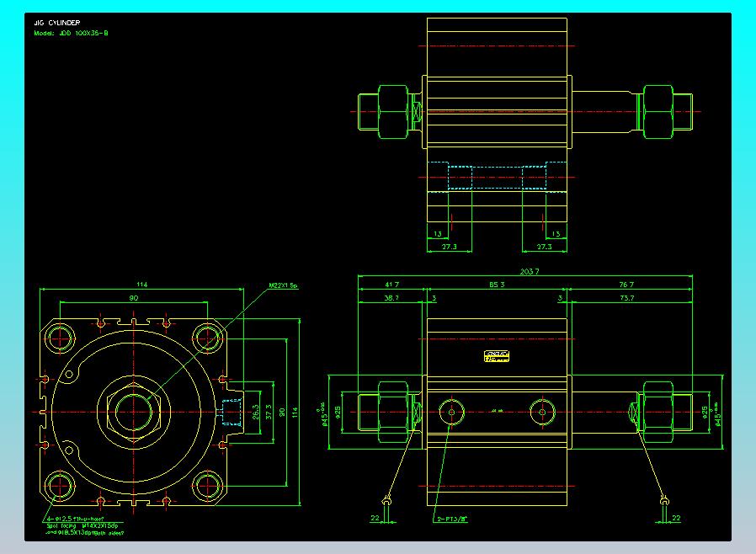Image resolution: width=756 pixels, height=554 pixels.
Task: Click the 37.3 vertical dimension in front view
Action: coord(269,412)
